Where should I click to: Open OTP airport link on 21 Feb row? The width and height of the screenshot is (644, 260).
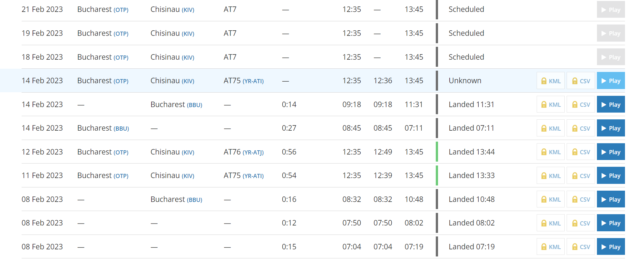click(x=121, y=10)
